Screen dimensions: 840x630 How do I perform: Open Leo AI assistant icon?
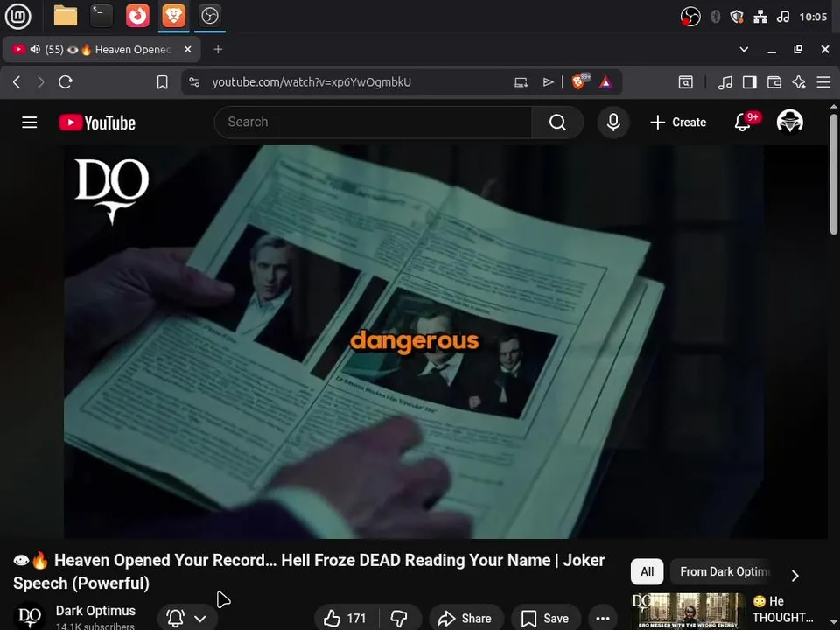point(799,82)
